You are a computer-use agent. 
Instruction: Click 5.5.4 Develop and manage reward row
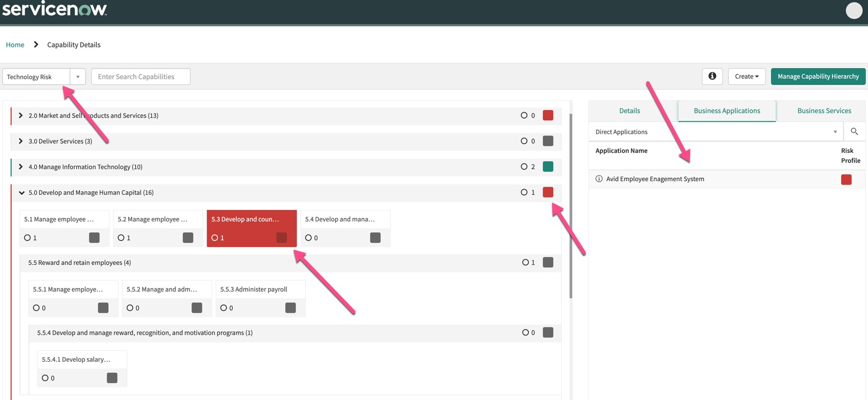pyautogui.click(x=295, y=333)
